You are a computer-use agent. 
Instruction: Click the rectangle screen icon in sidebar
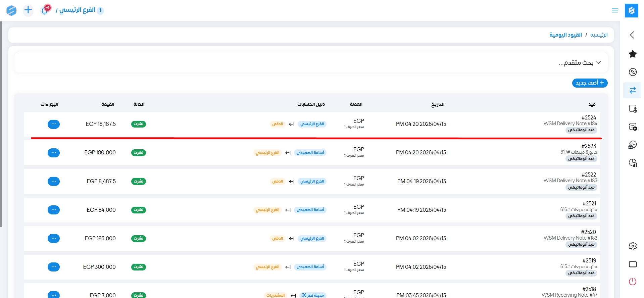[633, 264]
